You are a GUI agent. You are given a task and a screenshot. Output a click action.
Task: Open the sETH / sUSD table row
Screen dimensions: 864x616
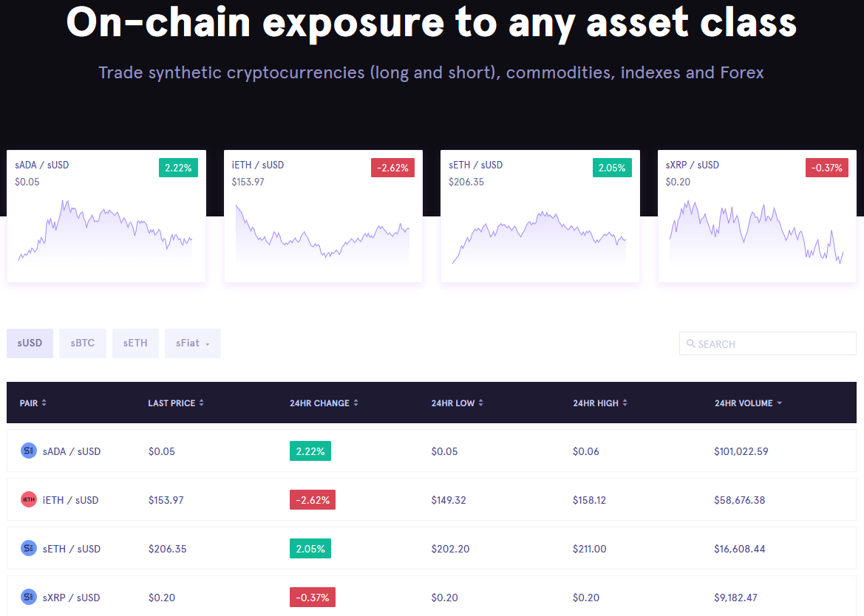(432, 549)
